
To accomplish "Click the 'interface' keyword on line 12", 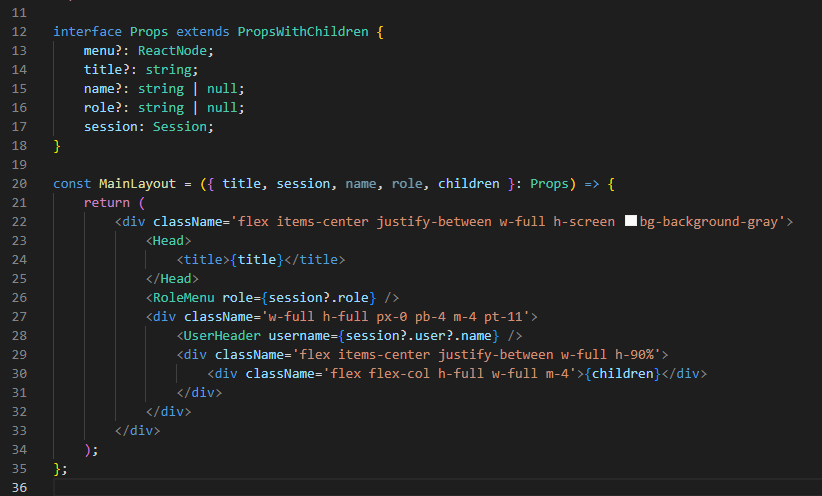I will tap(88, 31).
